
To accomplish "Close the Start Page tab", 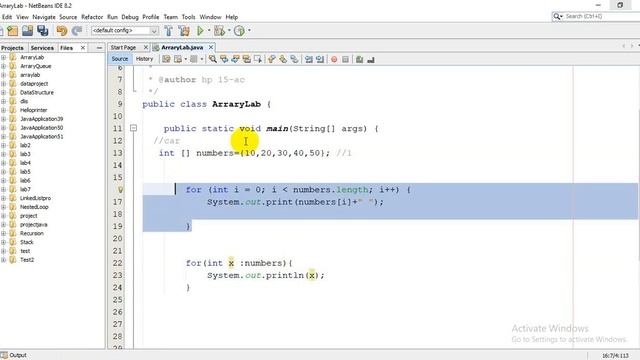I will tap(146, 48).
